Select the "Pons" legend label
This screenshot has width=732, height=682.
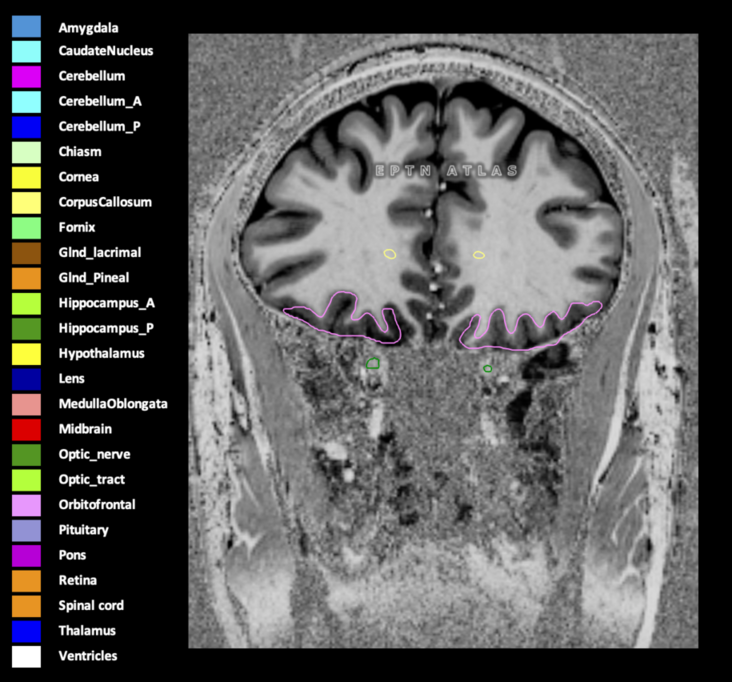[72, 555]
